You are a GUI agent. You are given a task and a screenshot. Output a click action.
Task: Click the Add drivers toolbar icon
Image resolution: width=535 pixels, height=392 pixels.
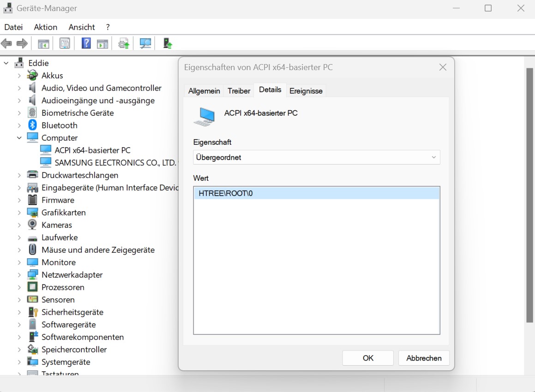(166, 43)
